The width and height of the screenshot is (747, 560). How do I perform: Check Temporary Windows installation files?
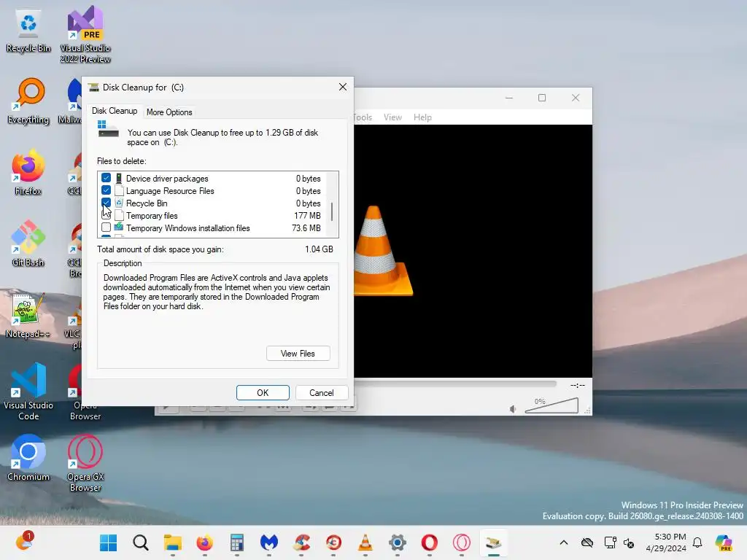(107, 227)
